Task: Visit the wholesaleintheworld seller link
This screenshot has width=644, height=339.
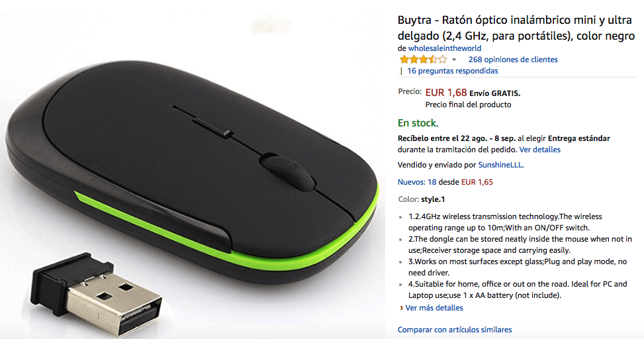Action: coord(444,48)
